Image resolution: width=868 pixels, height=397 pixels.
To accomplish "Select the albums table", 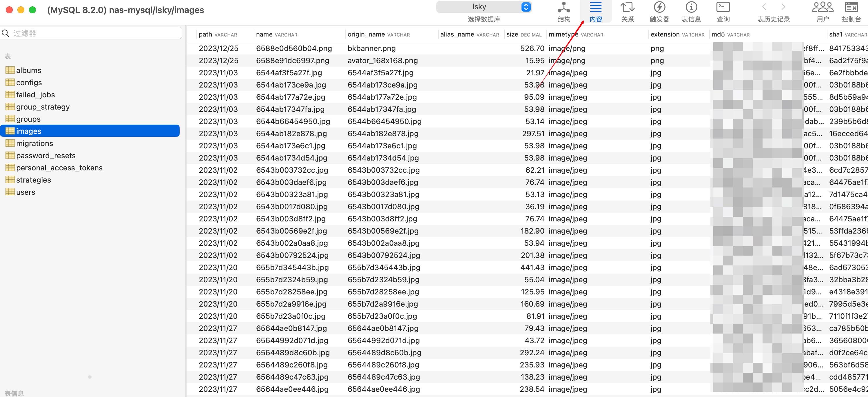I will 29,70.
